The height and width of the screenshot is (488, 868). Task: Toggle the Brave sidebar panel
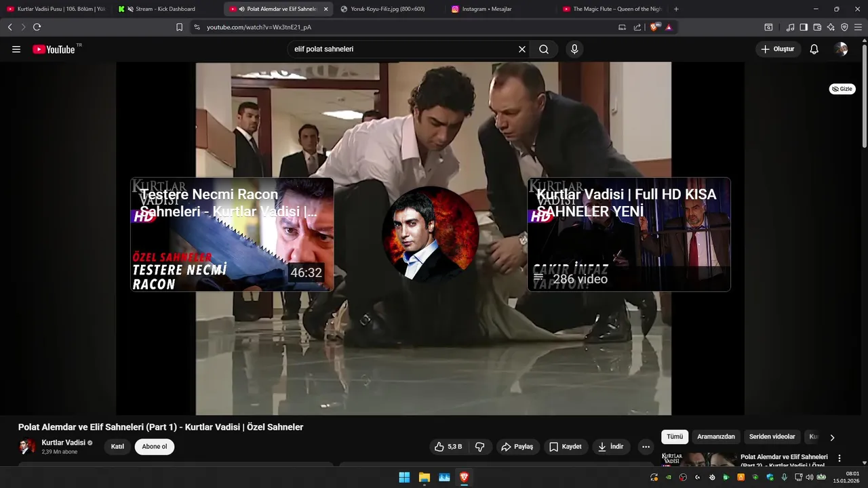804,27
